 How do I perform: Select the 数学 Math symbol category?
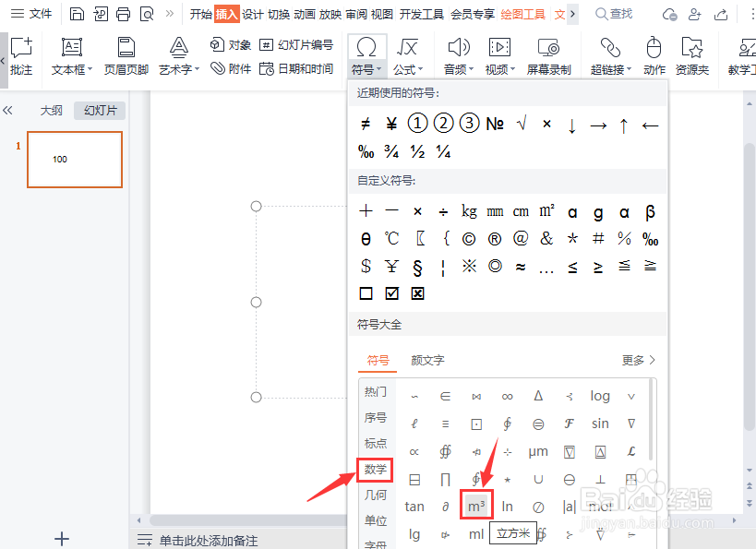coord(375,470)
